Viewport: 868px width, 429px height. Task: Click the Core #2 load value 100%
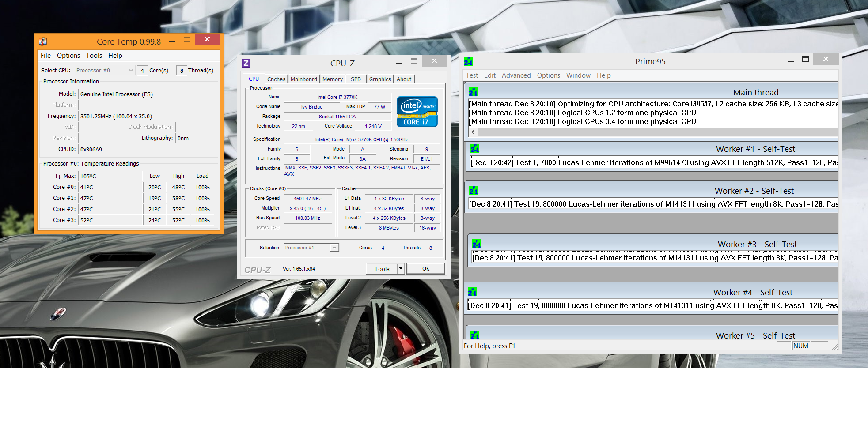click(203, 209)
